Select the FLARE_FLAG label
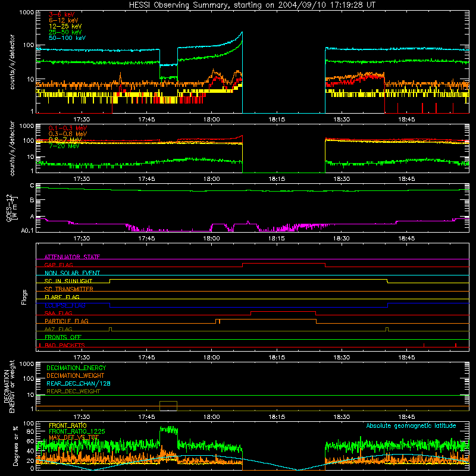Screen dimensions: 476x476 pos(62,297)
